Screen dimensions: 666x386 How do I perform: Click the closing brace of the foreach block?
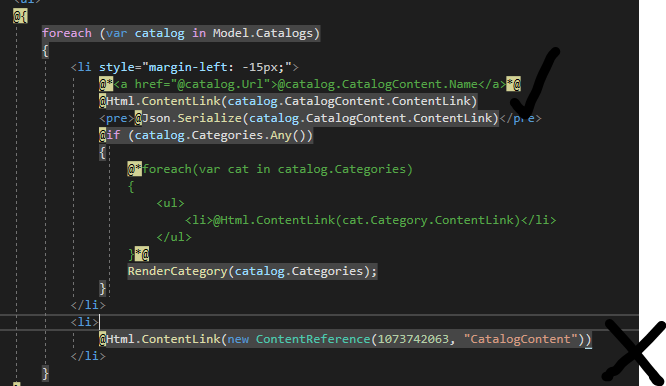(45, 373)
